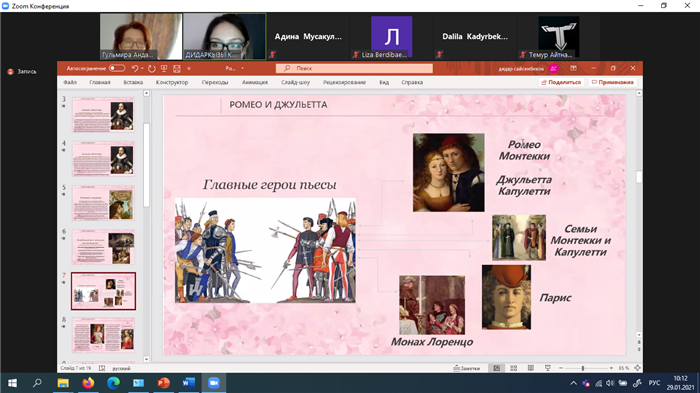Screen dimensions: 700x393
Task: Open the Вставка ribbon tab
Action: pyautogui.click(x=133, y=82)
